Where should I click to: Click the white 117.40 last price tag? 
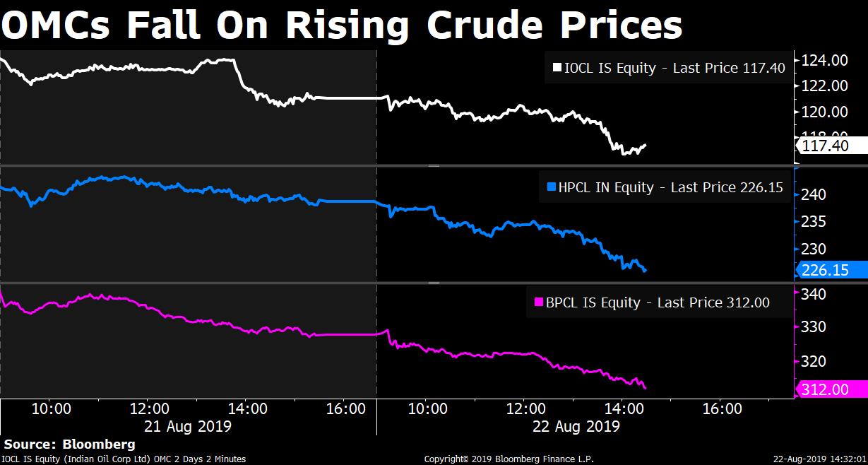[x=832, y=146]
